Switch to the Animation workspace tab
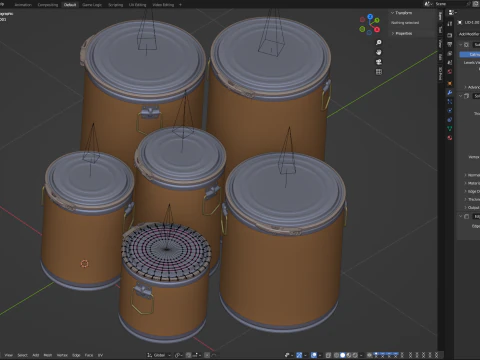Image resolution: width=480 pixels, height=360 pixels. 23,5
